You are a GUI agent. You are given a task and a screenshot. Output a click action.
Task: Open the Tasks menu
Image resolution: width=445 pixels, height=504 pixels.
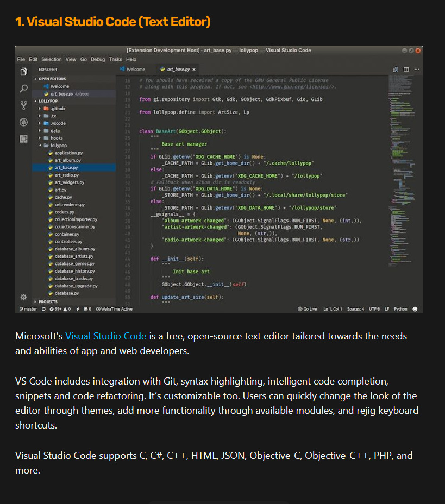click(115, 59)
